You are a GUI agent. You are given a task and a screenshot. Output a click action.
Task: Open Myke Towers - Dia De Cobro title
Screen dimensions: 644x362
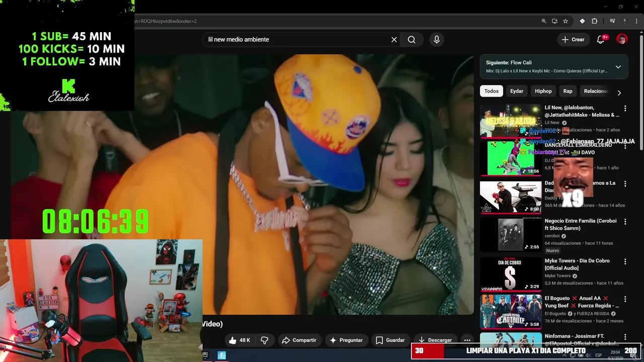[x=577, y=264]
